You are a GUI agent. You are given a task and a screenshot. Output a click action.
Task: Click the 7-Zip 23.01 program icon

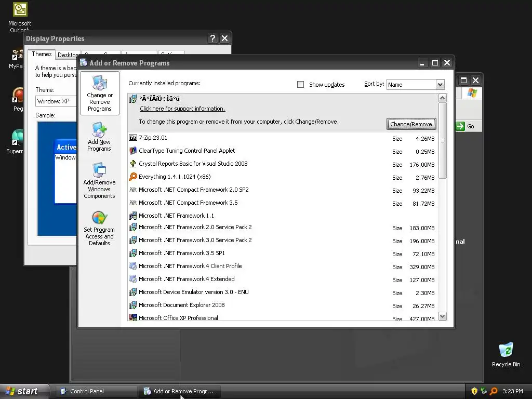133,138
